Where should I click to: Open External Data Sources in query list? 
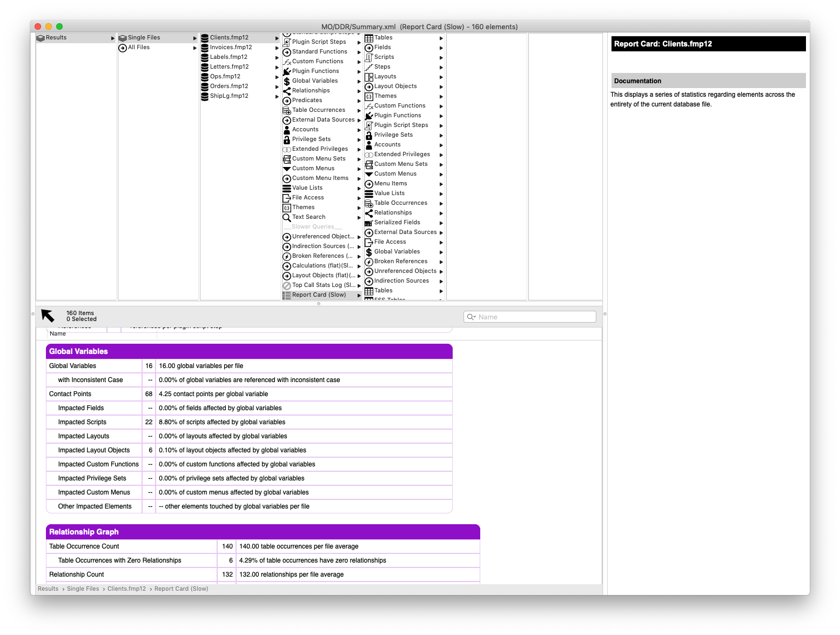323,119
